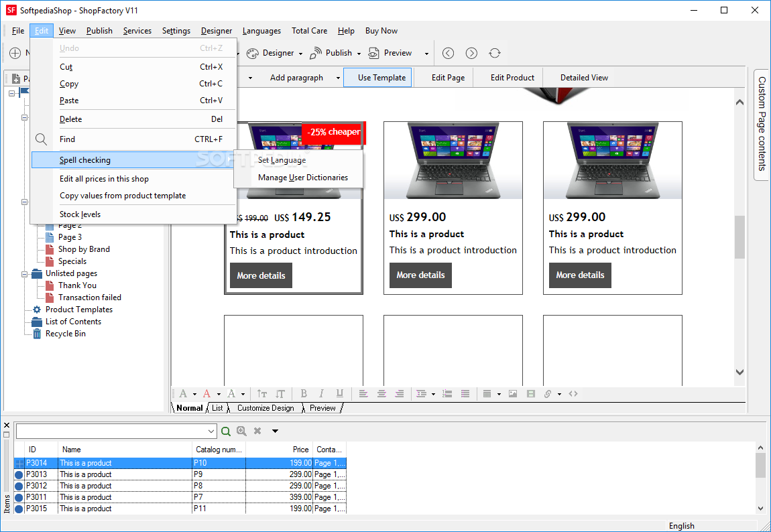Screen dimensions: 771x532
Task: Click the Italic formatting icon
Action: pyautogui.click(x=321, y=393)
